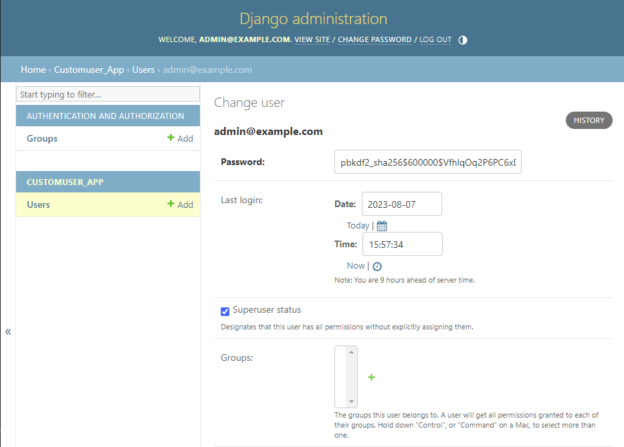Viewport: 624px width, 447px height.
Task: Click Add next to Groups in sidebar
Action: pos(180,139)
